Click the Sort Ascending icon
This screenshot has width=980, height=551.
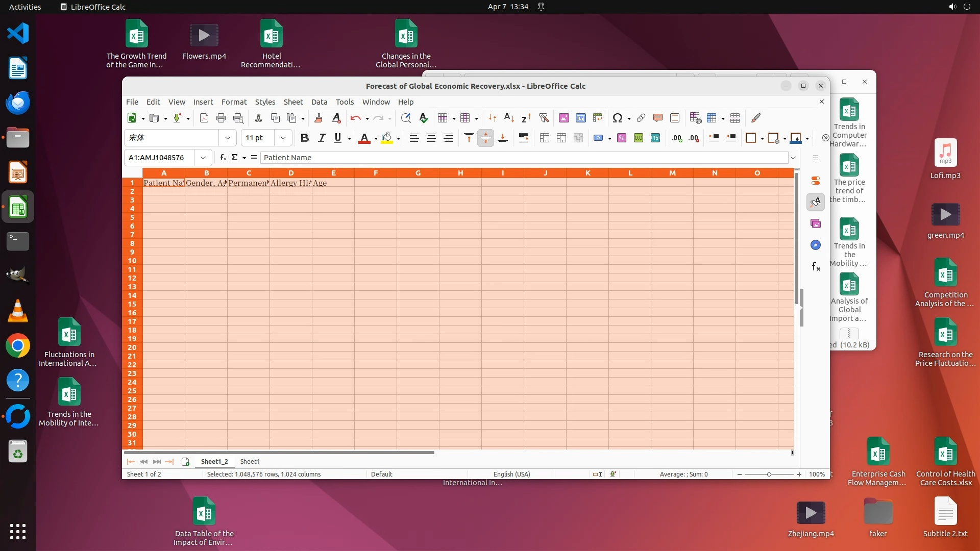[x=509, y=118]
